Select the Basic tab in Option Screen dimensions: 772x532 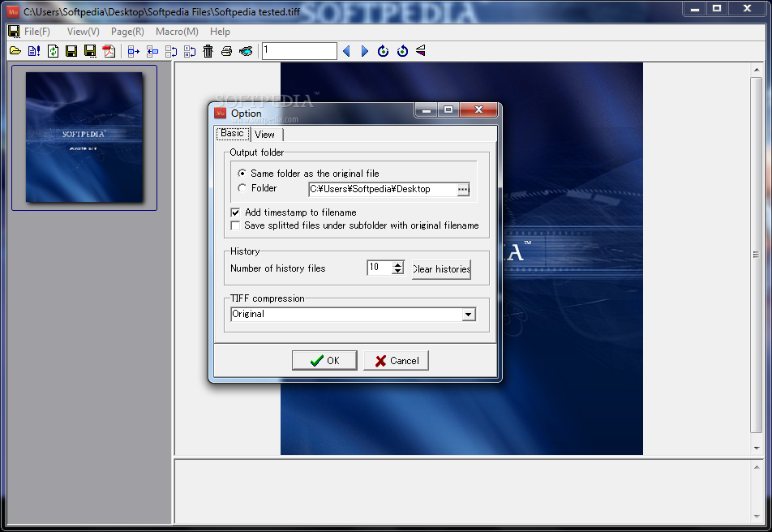tap(233, 133)
